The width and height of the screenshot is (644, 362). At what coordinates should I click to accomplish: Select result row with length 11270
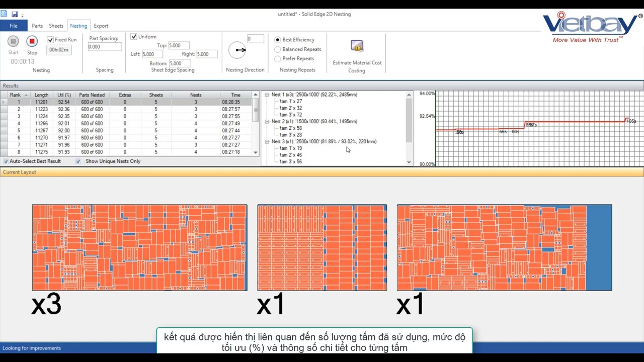[126, 138]
